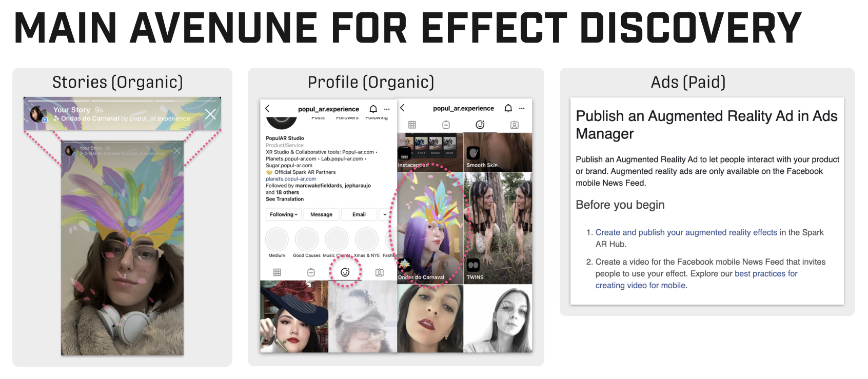Click right screen 'popul_ar.experience' username title
Image resolution: width=868 pixels, height=379 pixels.
[x=463, y=108]
